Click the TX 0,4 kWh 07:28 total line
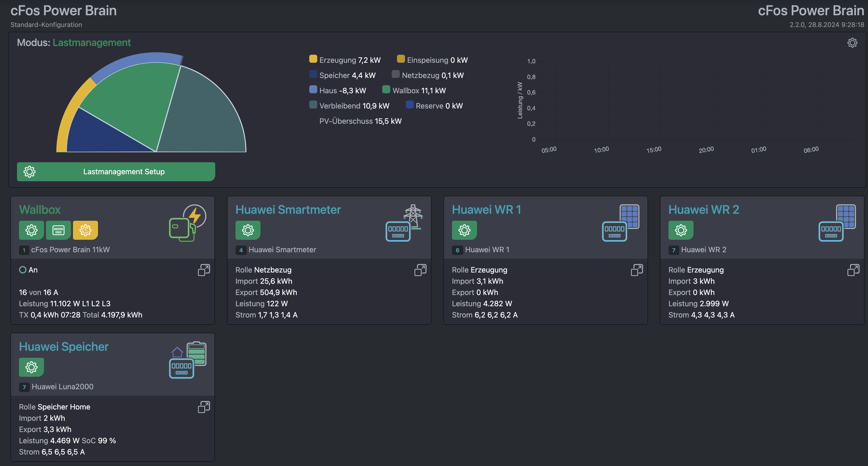 80,315
